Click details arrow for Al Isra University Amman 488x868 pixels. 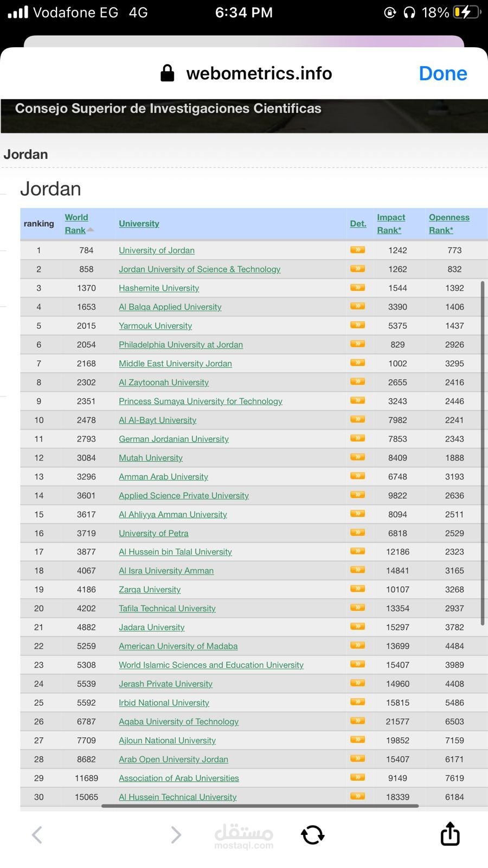pos(357,570)
